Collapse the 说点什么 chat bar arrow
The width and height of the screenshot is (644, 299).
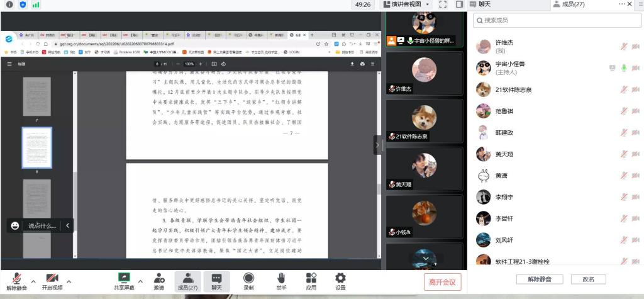[67, 225]
